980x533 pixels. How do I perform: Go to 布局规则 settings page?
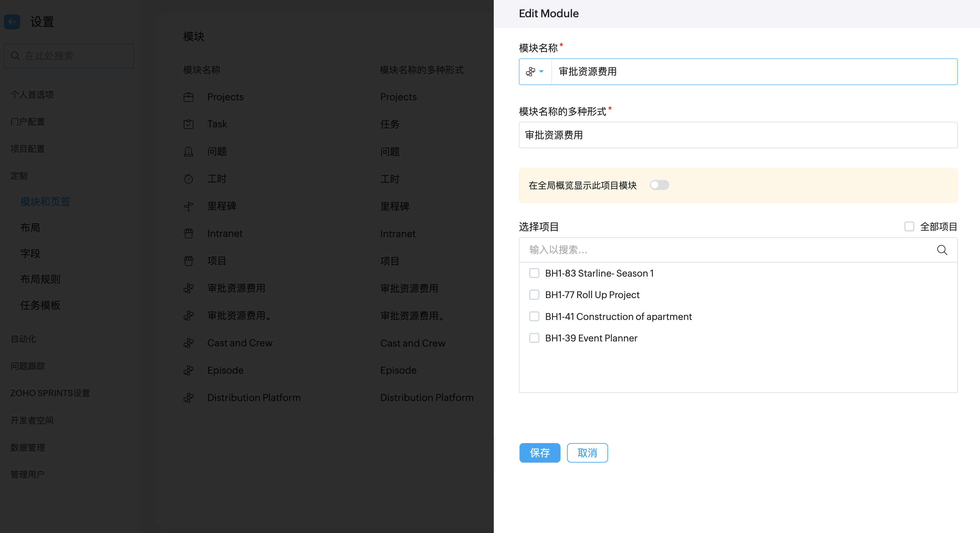point(40,279)
